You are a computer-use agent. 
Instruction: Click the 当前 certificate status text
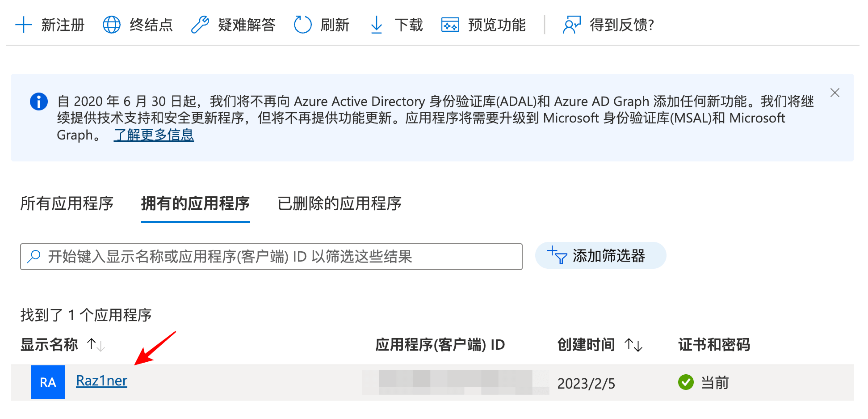tap(715, 383)
